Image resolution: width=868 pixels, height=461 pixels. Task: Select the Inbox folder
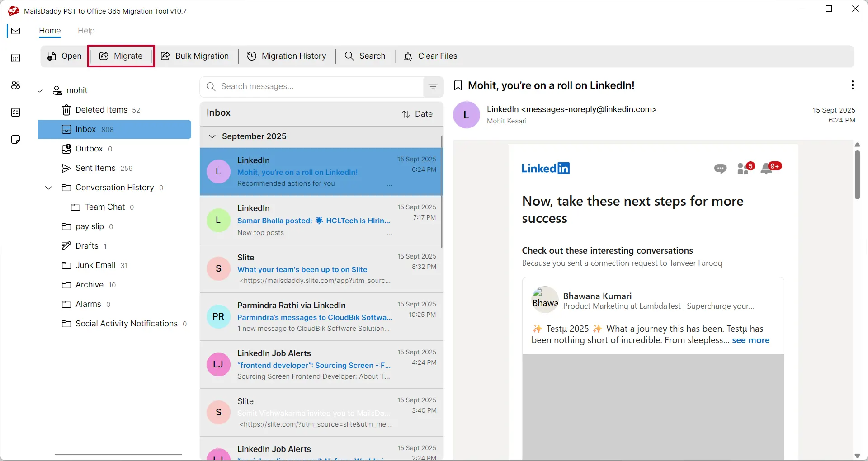[x=114, y=129]
